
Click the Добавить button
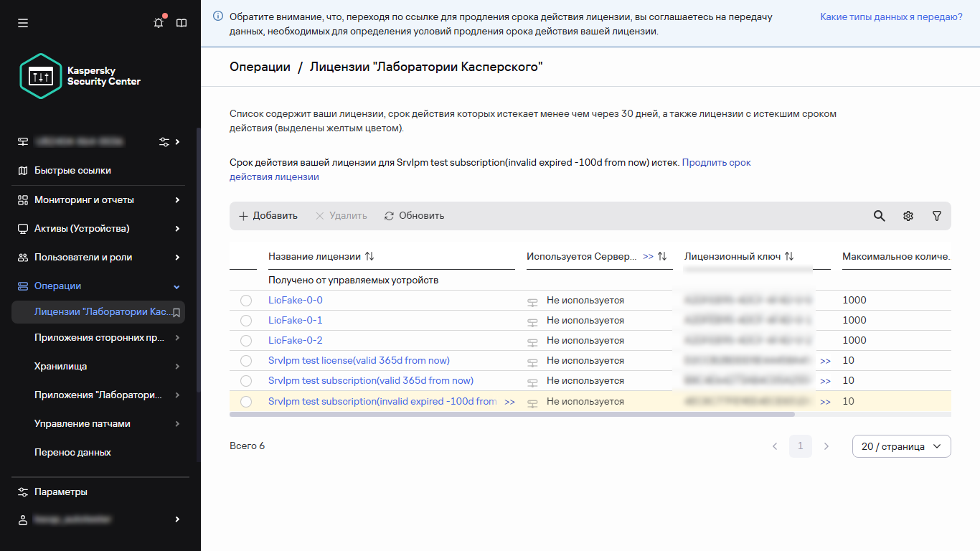[268, 216]
